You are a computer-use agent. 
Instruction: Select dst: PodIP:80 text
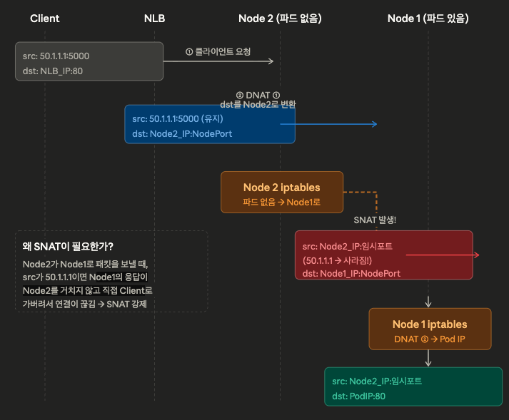pos(358,396)
